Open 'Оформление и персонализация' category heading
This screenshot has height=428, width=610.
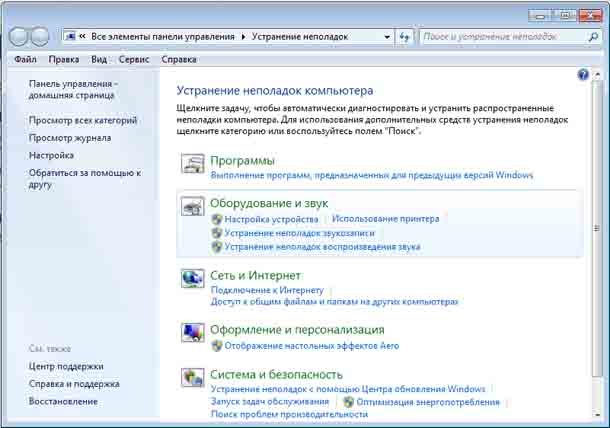pyautogui.click(x=297, y=330)
